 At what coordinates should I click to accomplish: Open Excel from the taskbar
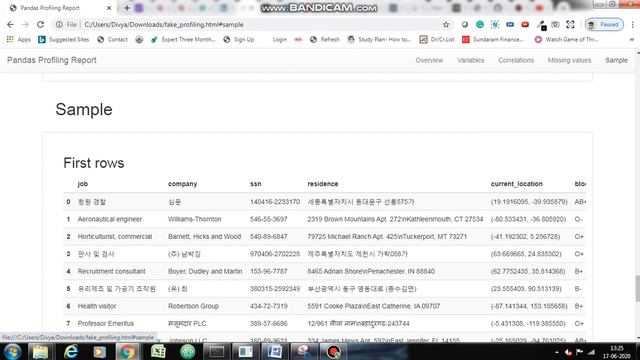pos(158,351)
